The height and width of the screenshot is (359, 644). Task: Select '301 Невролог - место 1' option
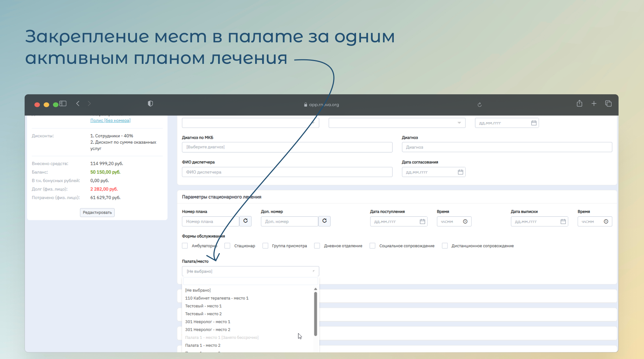(x=207, y=322)
